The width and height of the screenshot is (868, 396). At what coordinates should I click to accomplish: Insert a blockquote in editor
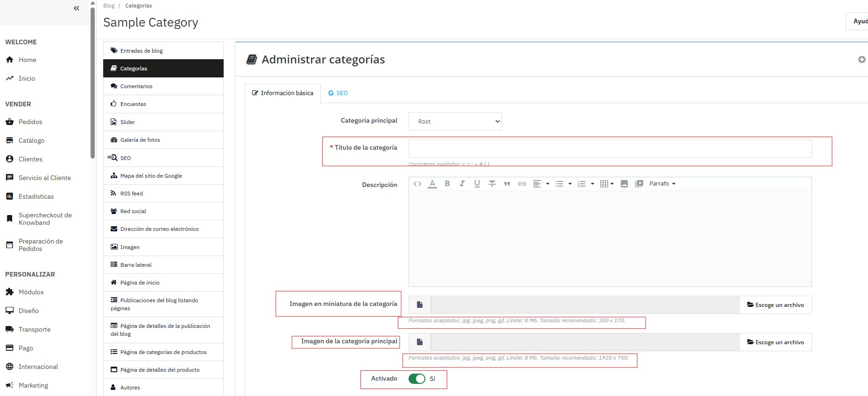[x=507, y=184]
